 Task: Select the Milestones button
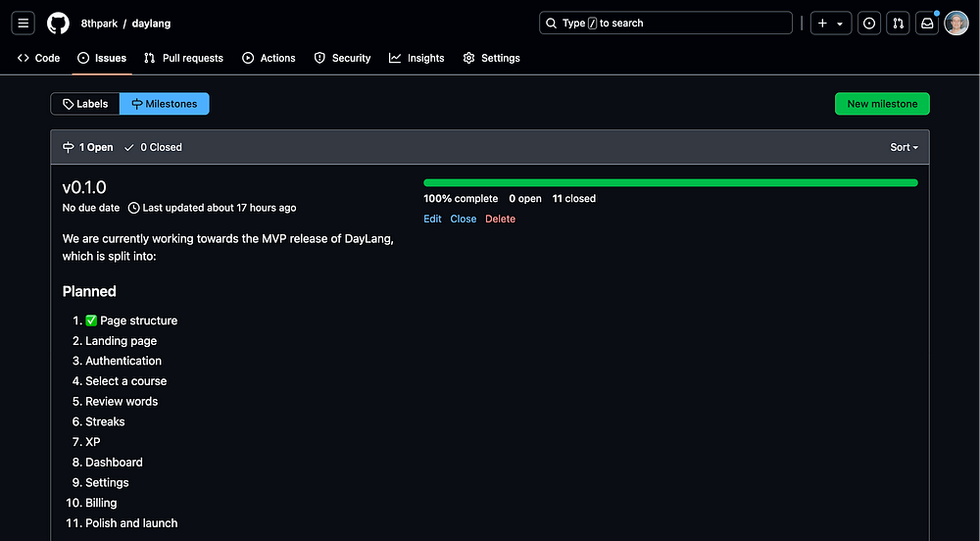165,104
